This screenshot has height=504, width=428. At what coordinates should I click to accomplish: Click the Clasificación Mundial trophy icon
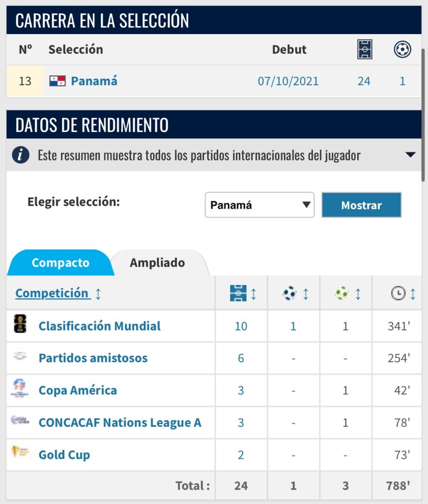[x=20, y=325]
